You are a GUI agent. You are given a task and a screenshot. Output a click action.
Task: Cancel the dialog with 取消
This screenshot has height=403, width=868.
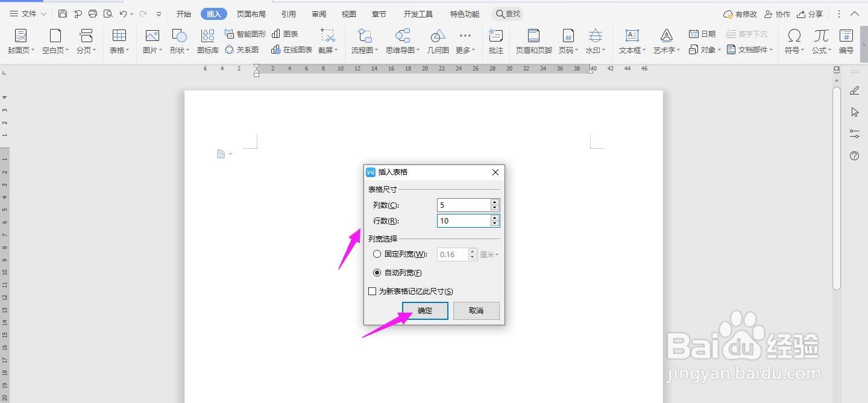point(476,311)
